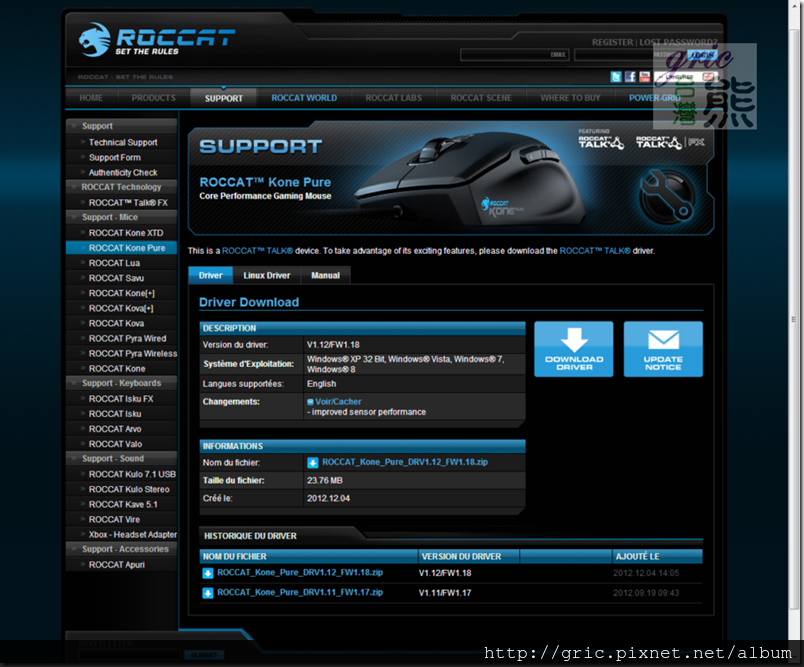The width and height of the screenshot is (804, 667).
Task: Open Support Form in the sidebar
Action: pos(115,157)
